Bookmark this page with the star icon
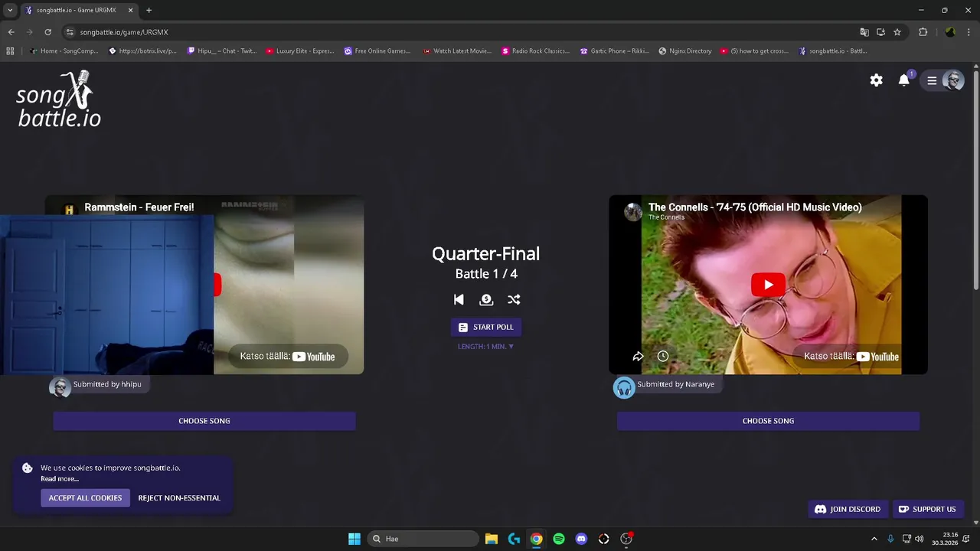The width and height of the screenshot is (980, 551). (897, 32)
